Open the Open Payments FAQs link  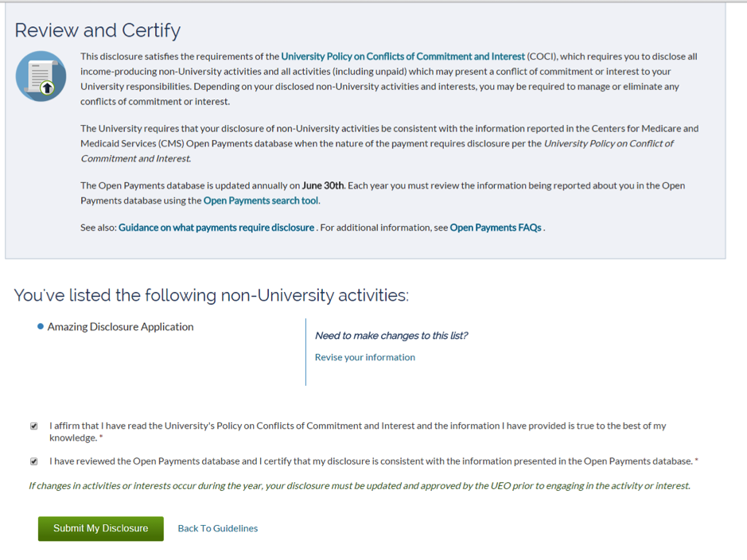tap(496, 227)
